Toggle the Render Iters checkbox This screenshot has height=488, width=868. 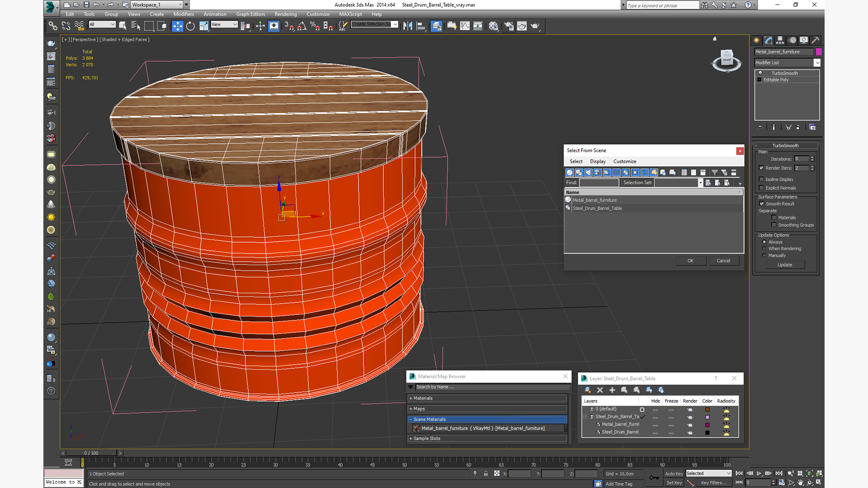pos(761,168)
